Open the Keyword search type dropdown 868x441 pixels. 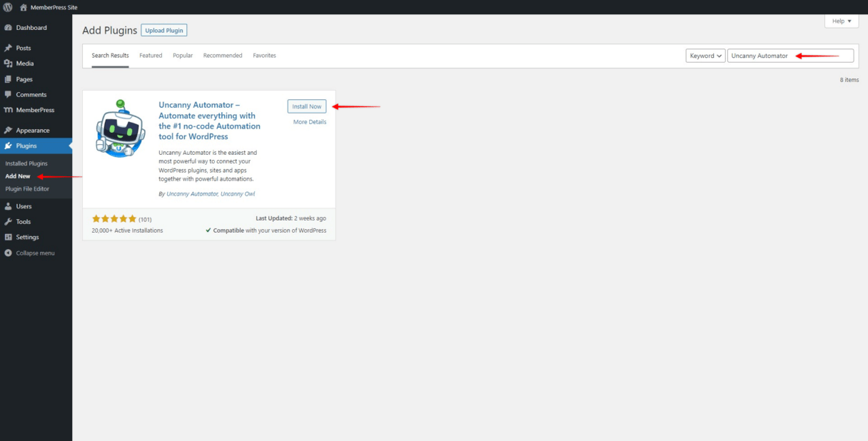pyautogui.click(x=706, y=56)
